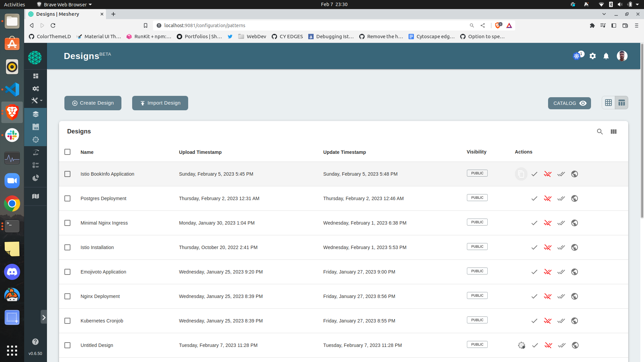Open the Applications sidebar icon
This screenshot has width=644, height=362.
click(36, 140)
